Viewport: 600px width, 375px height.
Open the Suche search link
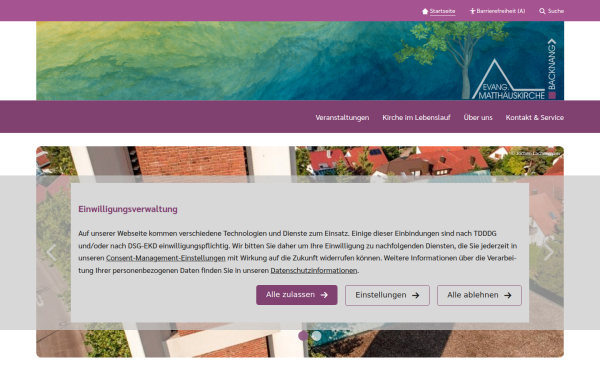[556, 11]
